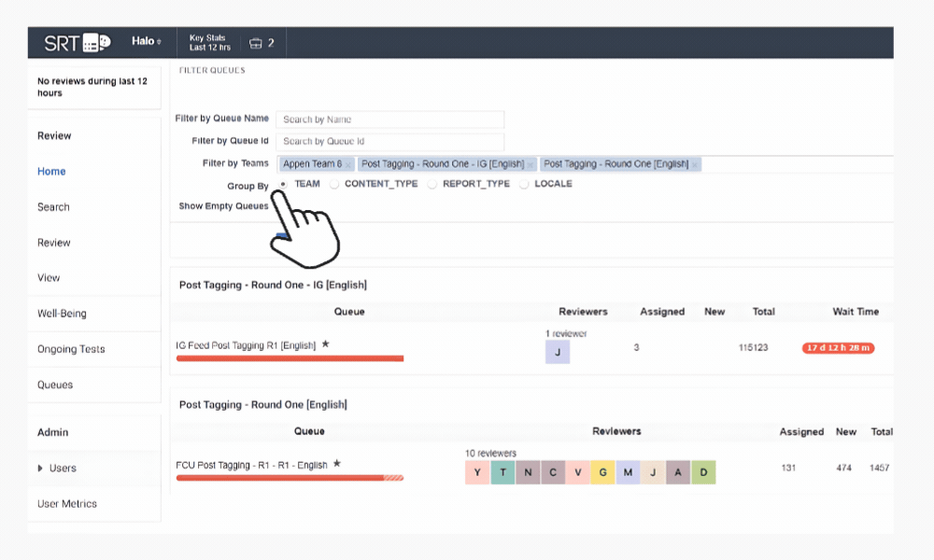Click the lone J reviewer avatar in IG queue
The width and height of the screenshot is (934, 560).
point(558,352)
